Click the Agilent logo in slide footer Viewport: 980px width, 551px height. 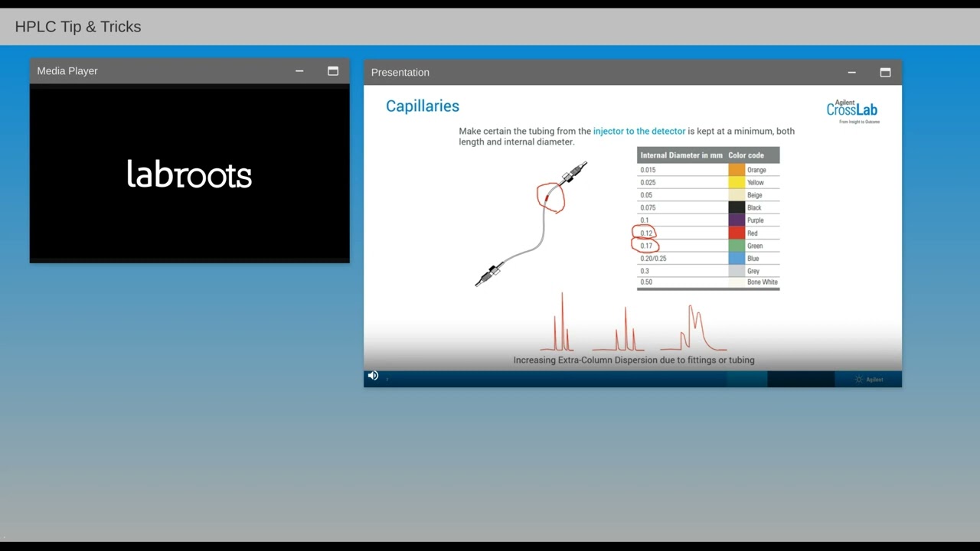869,380
